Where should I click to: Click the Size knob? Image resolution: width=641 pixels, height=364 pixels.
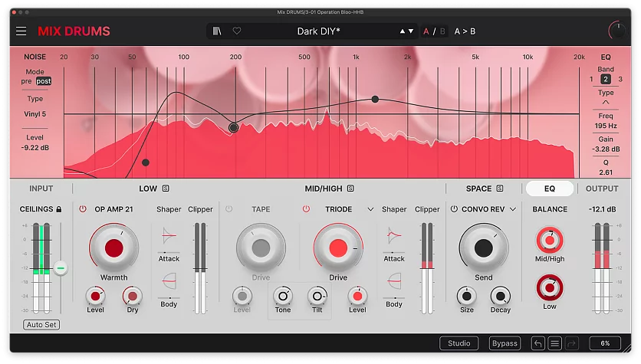pos(466,296)
